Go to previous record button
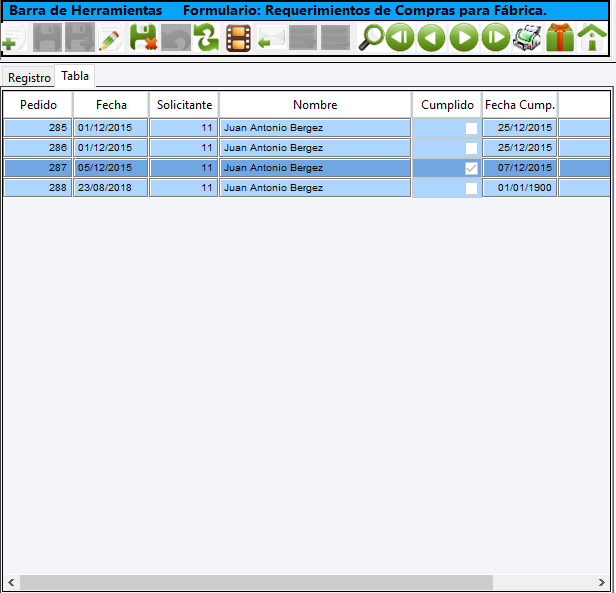This screenshot has width=616, height=593. tap(432, 38)
